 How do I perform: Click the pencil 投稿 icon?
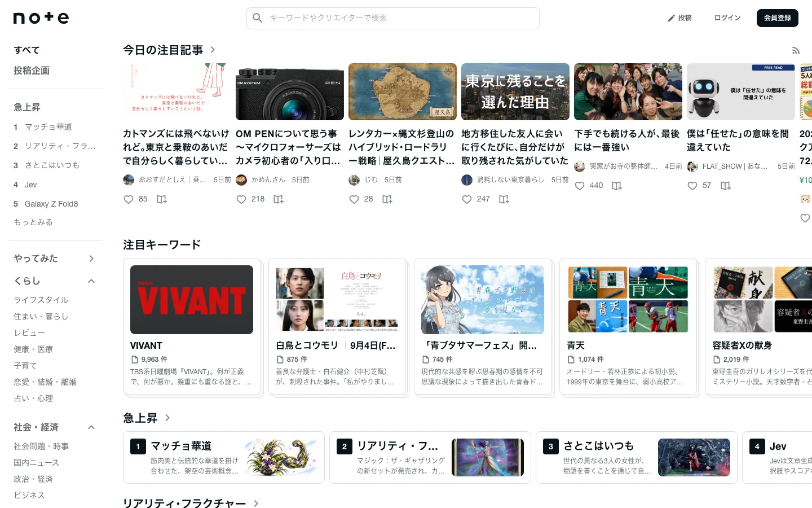tap(672, 18)
